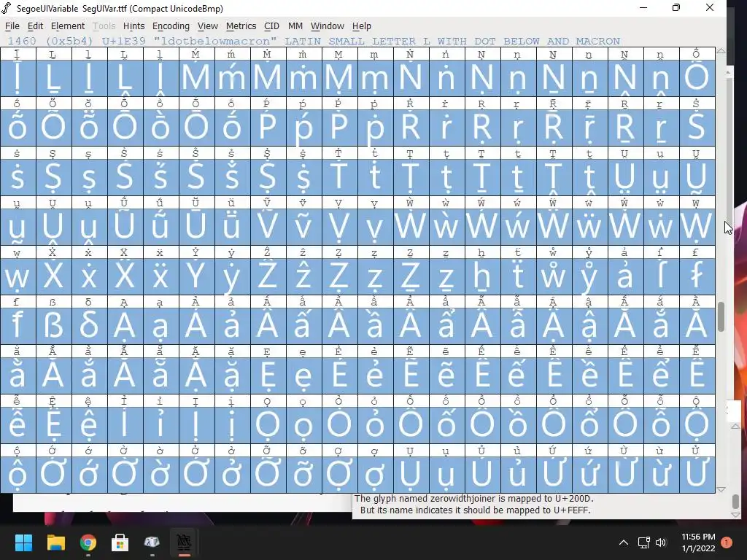Select the capital N with dot above glyph

point(410,77)
